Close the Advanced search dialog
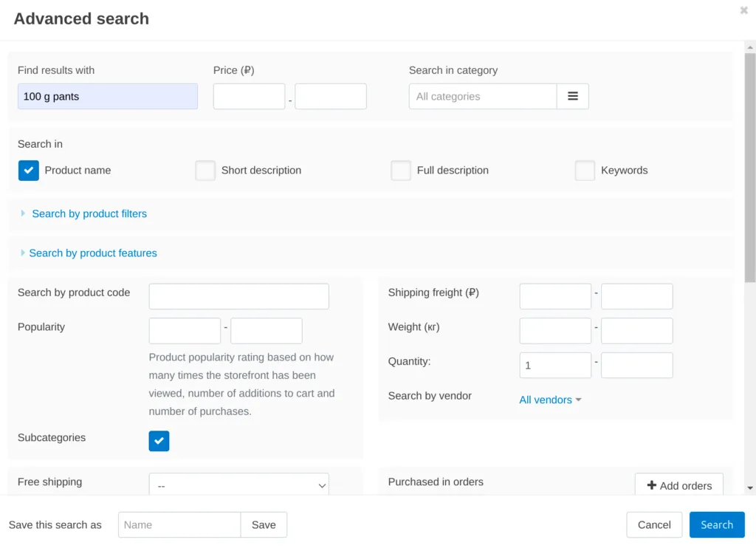This screenshot has height=551, width=756. click(744, 10)
